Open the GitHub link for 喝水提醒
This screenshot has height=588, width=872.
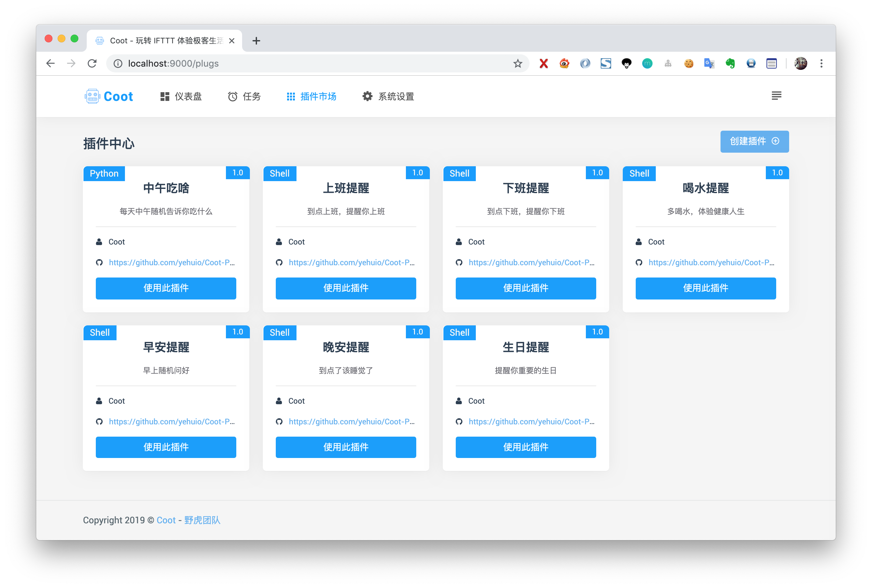tap(711, 263)
